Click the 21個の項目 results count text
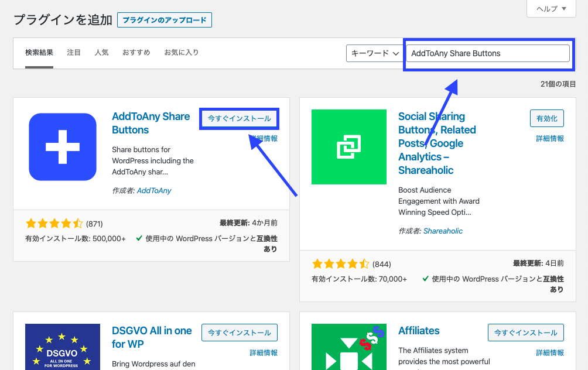588x370 pixels. [x=558, y=84]
